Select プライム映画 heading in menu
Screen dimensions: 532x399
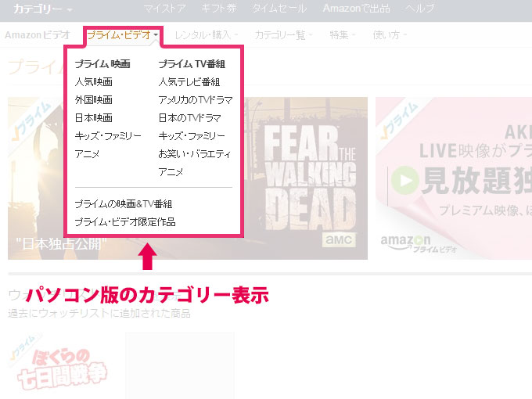(102, 64)
